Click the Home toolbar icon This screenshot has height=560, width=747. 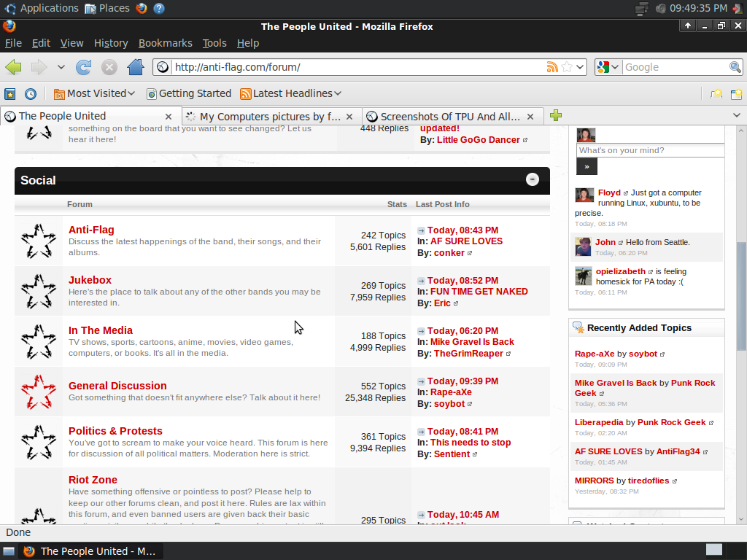coord(135,67)
